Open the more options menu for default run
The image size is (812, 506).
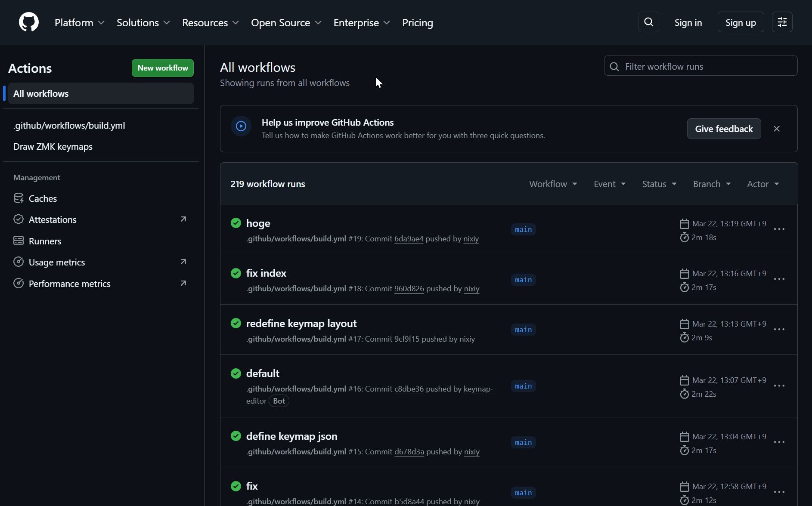coord(779,386)
